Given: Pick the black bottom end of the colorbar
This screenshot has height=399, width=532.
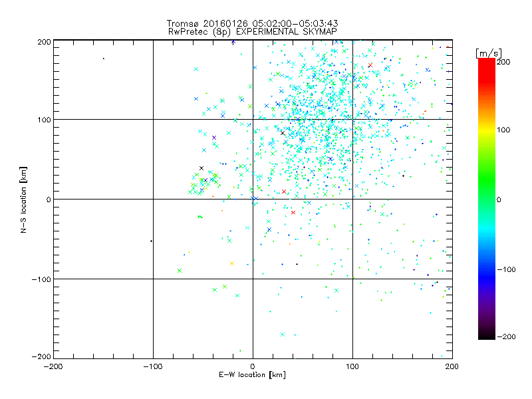Looking at the screenshot, I should (x=487, y=334).
